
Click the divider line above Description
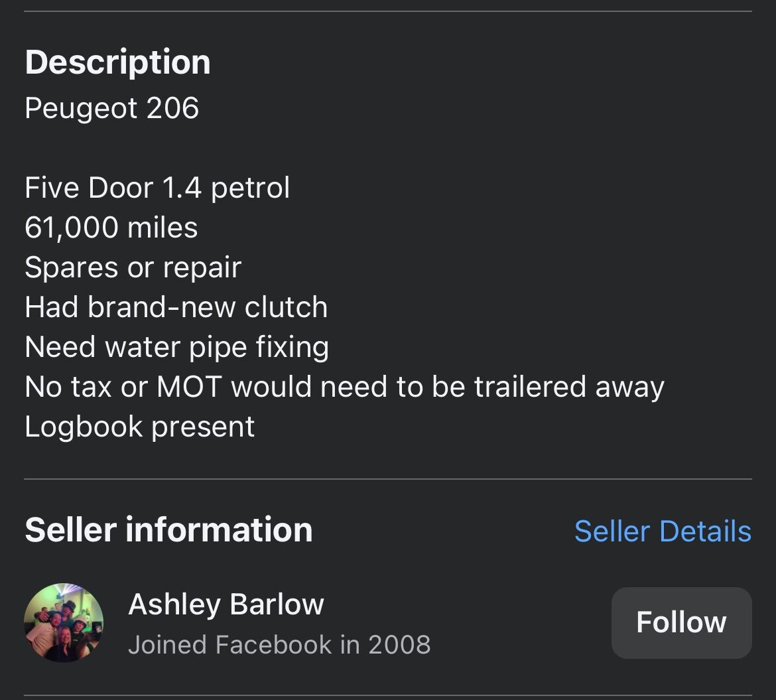coord(388,11)
